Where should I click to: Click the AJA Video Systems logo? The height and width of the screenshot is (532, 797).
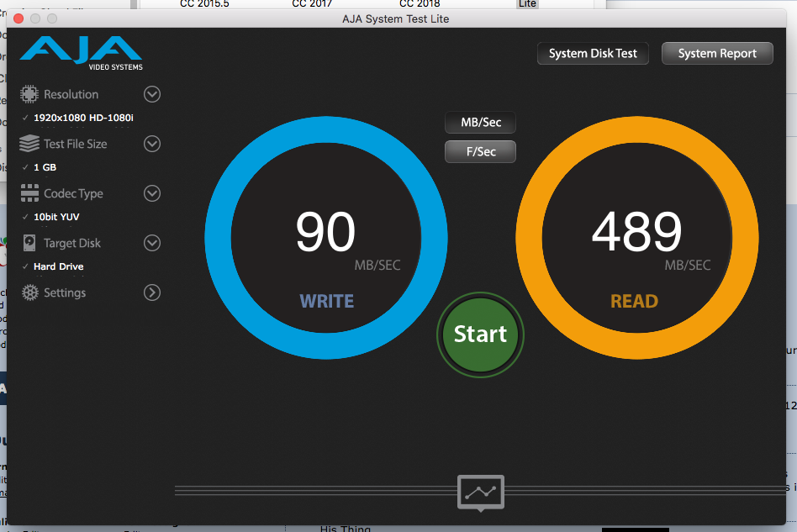pyautogui.click(x=82, y=53)
